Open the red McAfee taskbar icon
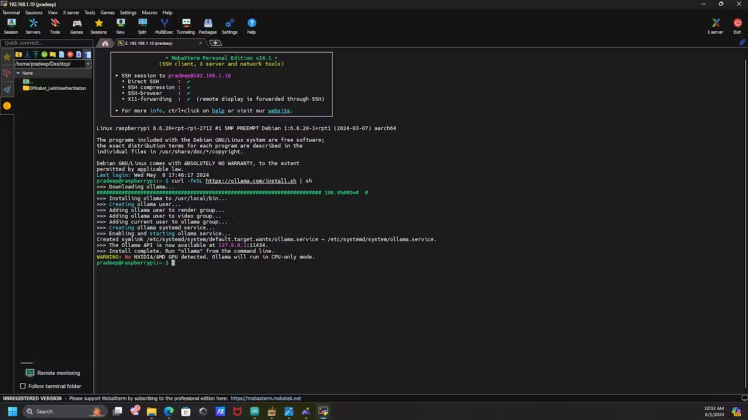 pos(237,411)
